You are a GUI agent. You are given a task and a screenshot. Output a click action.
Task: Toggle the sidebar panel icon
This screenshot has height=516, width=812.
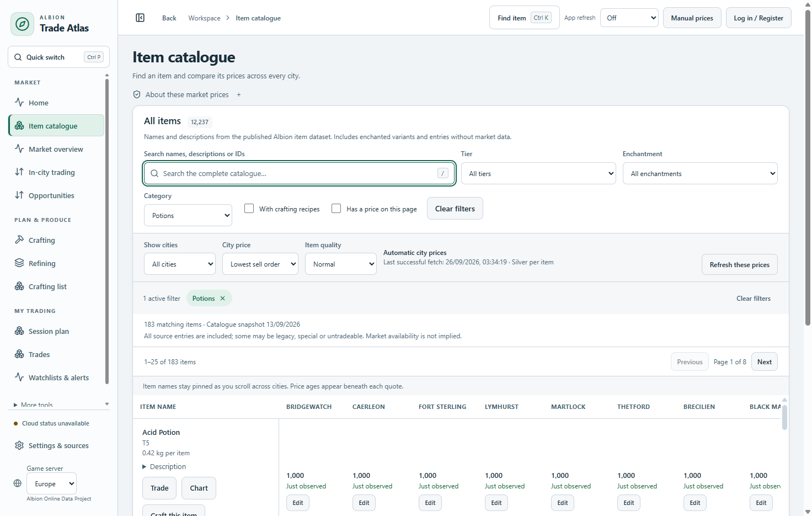pyautogui.click(x=140, y=18)
